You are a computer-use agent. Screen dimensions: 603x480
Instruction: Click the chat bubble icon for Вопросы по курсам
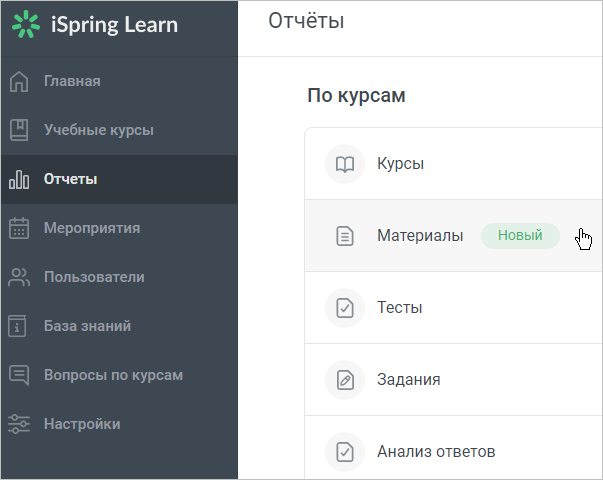19,375
